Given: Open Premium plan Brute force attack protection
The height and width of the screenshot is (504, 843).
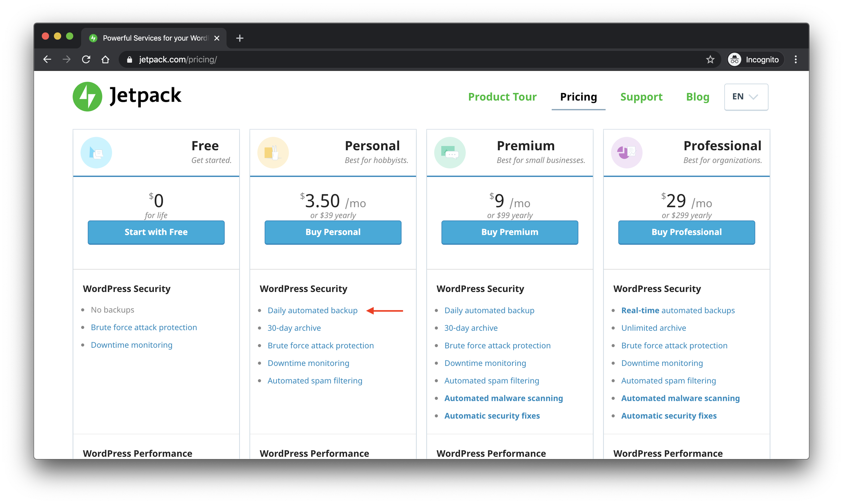Looking at the screenshot, I should tap(497, 345).
